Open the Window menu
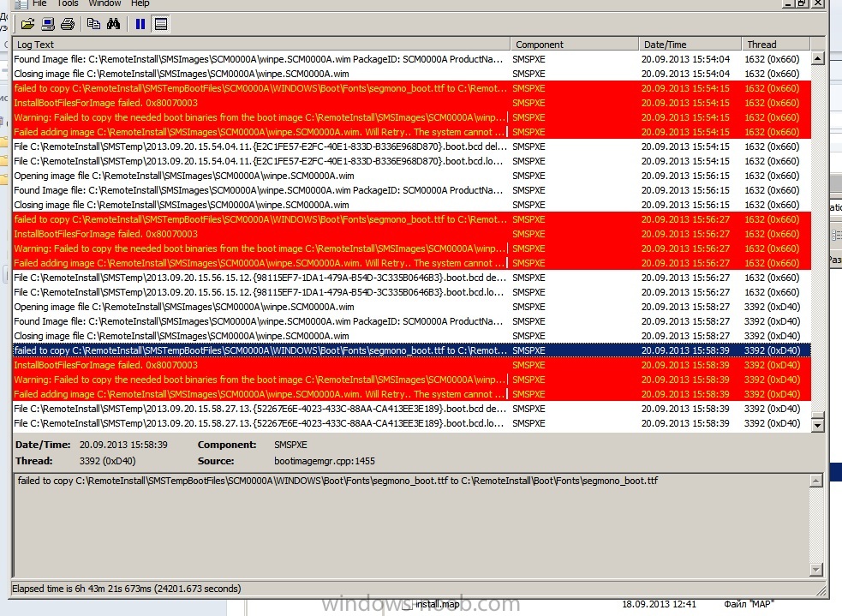 click(105, 3)
